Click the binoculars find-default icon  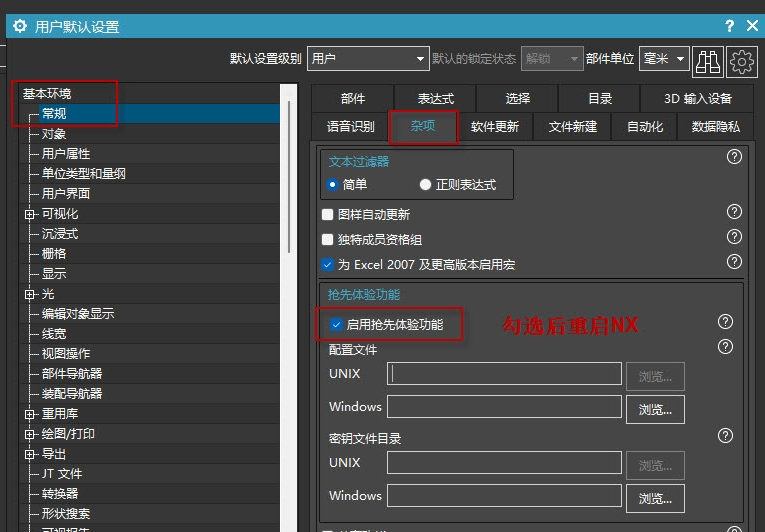[x=707, y=61]
